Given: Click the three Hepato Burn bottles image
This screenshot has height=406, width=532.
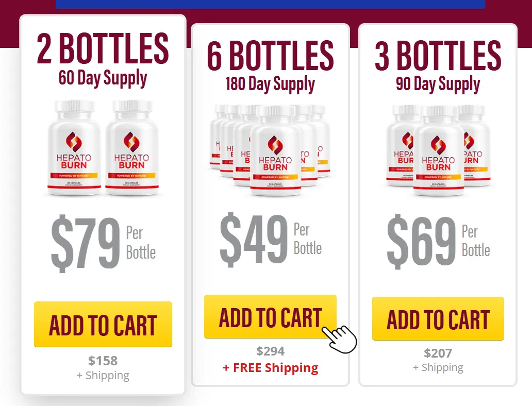Looking at the screenshot, I should [x=438, y=150].
